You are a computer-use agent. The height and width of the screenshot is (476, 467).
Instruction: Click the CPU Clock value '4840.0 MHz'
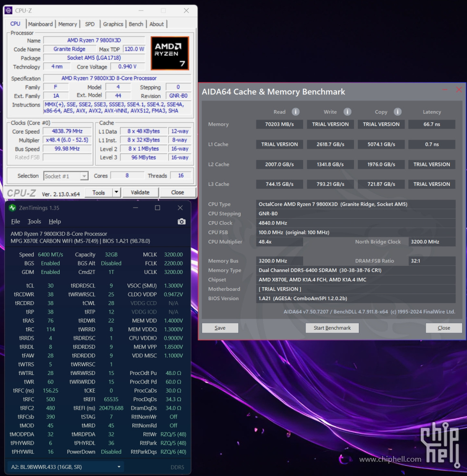pos(356,223)
